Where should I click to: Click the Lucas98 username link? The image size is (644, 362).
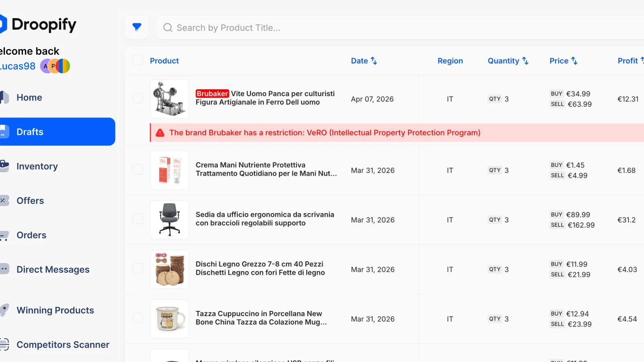tap(18, 66)
